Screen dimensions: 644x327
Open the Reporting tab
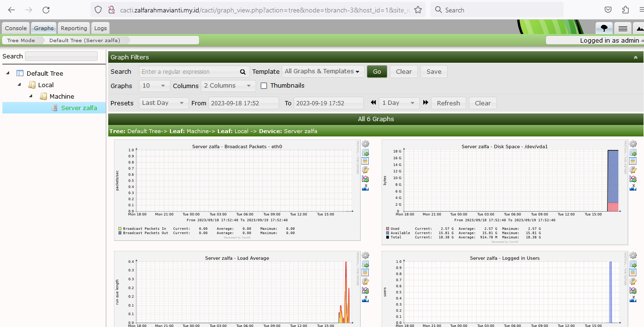74,28
